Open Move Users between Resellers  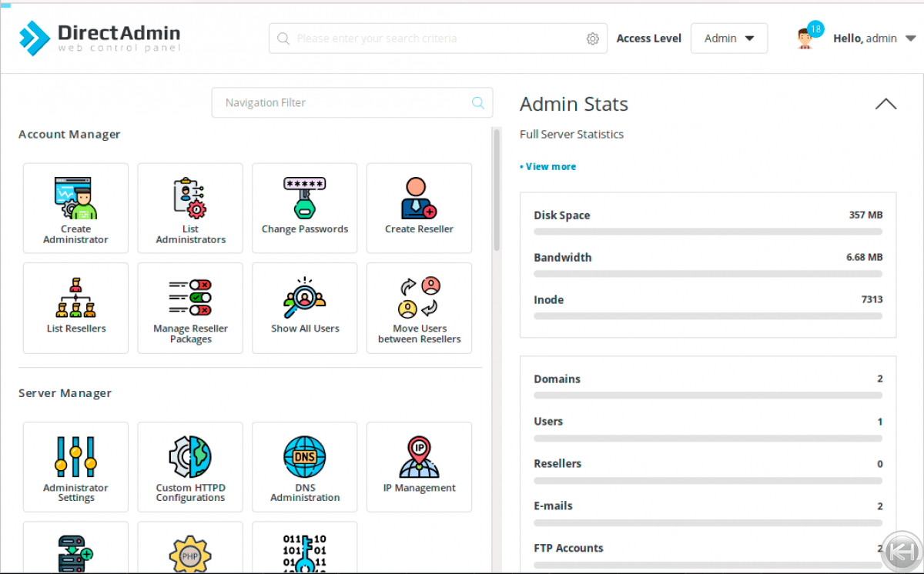419,308
